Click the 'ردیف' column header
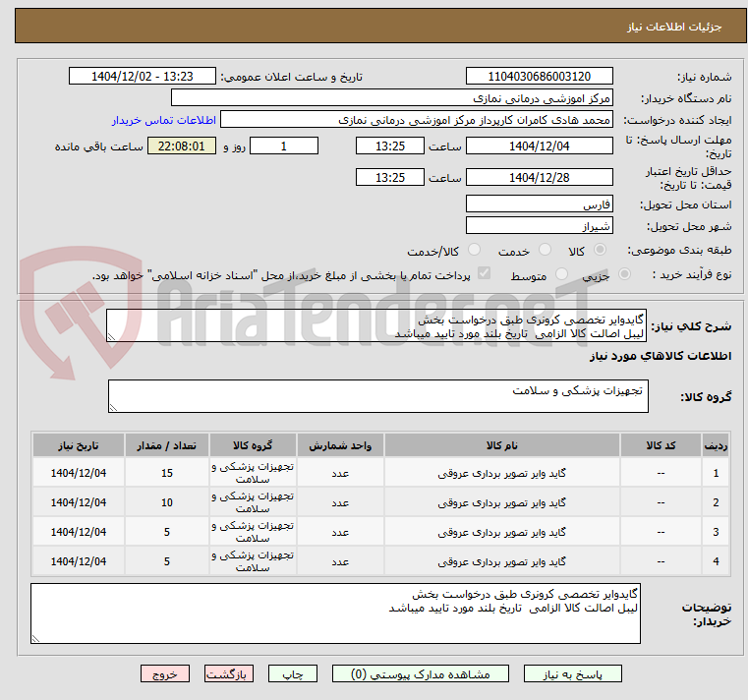 (x=716, y=445)
